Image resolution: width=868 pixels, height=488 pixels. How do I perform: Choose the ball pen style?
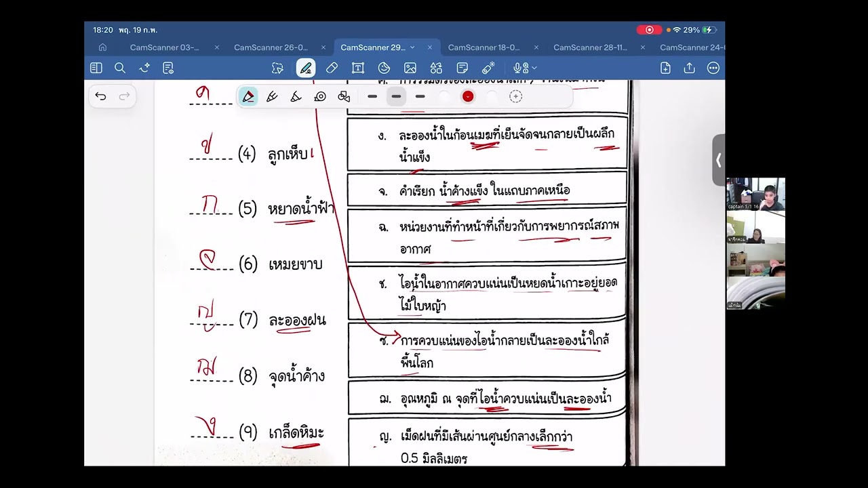coord(272,96)
